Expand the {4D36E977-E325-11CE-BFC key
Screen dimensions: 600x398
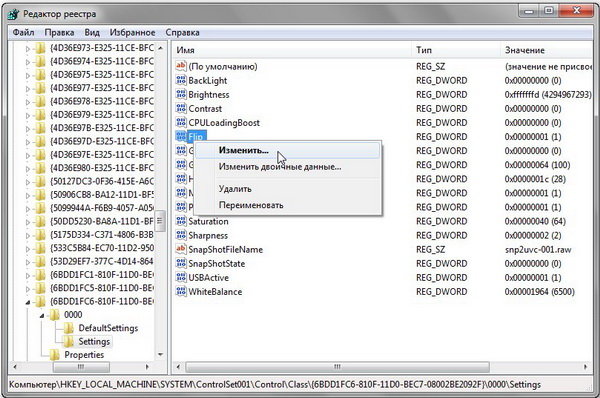pyautogui.click(x=28, y=89)
